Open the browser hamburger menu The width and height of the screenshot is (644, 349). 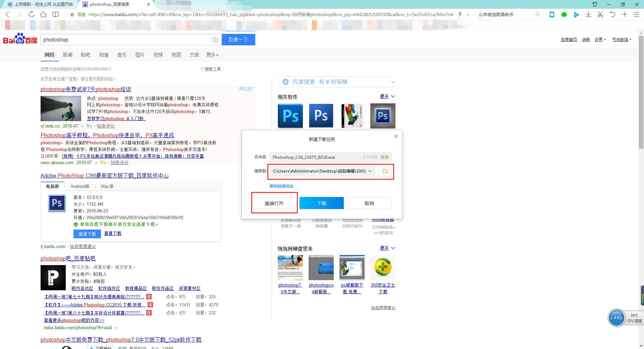pos(637,14)
